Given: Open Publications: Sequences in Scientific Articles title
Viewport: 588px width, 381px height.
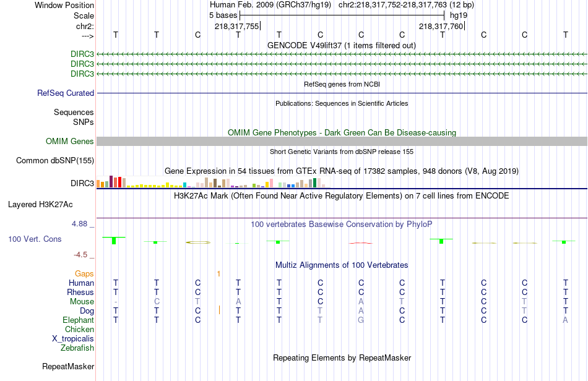Looking at the screenshot, I should pos(342,103).
